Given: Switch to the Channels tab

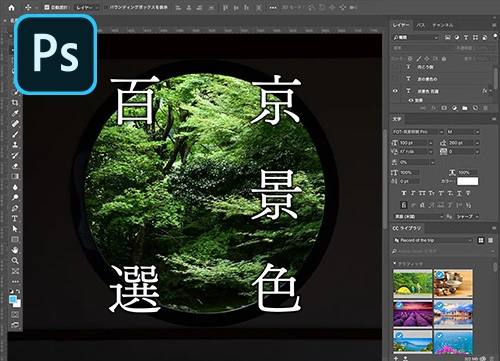Looking at the screenshot, I should [443, 25].
